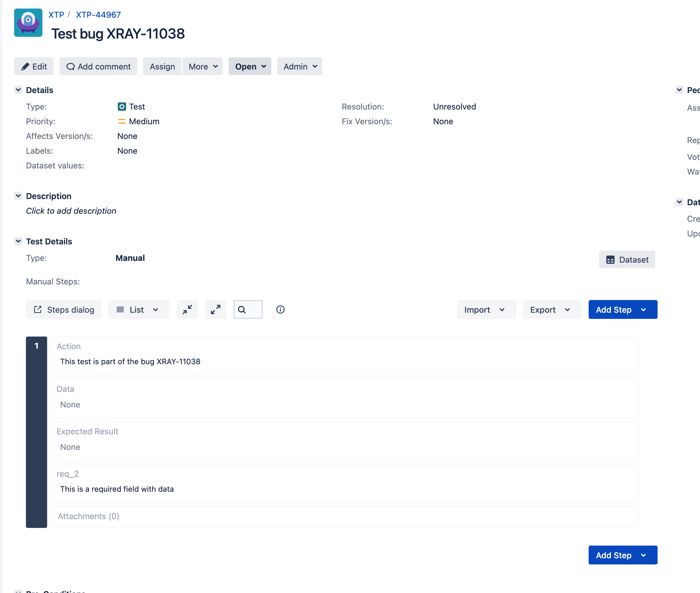The height and width of the screenshot is (593, 700).
Task: Open the Open status dropdown
Action: [250, 66]
